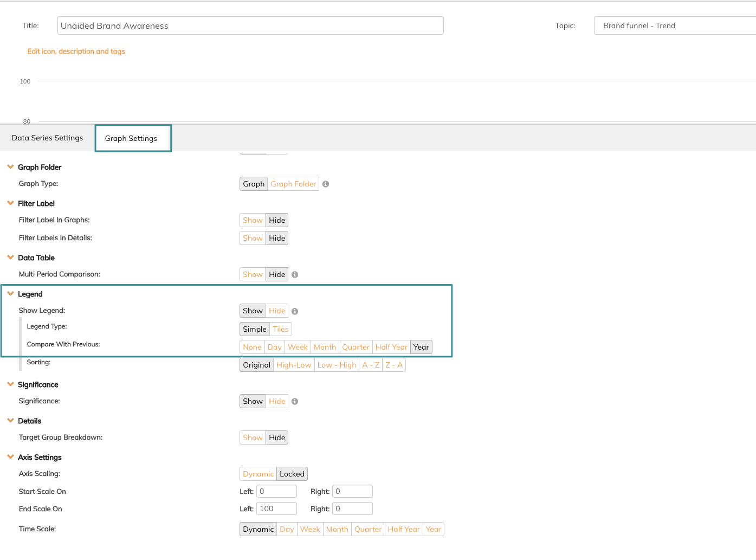Hide Filter Labels In Details

point(277,238)
